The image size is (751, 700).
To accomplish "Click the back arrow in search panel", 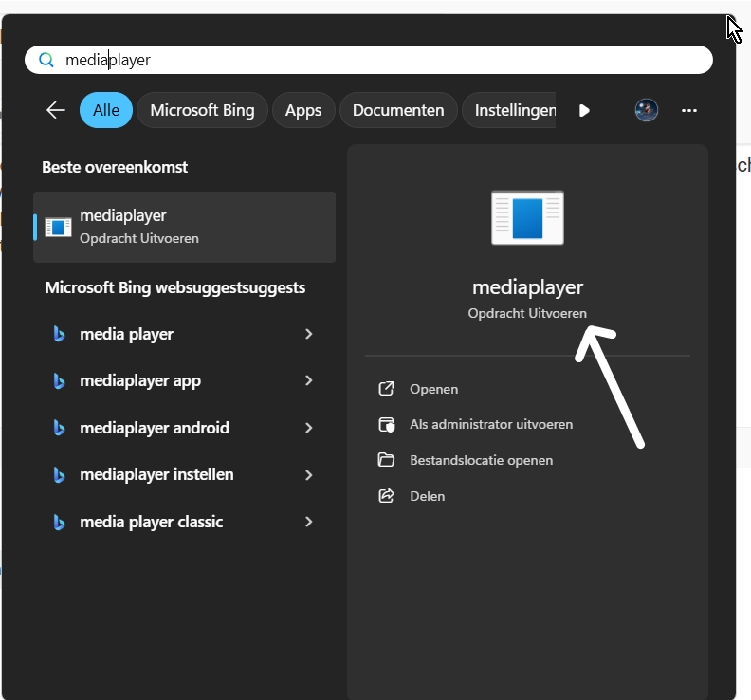I will click(x=56, y=110).
